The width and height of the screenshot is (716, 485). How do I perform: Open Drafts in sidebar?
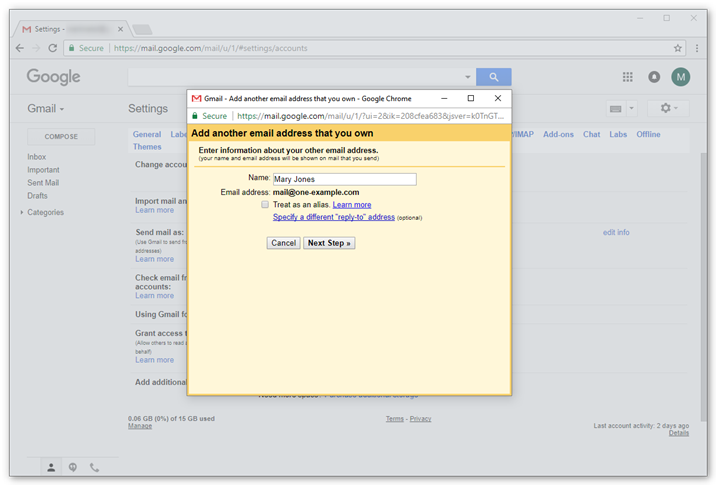tap(37, 195)
